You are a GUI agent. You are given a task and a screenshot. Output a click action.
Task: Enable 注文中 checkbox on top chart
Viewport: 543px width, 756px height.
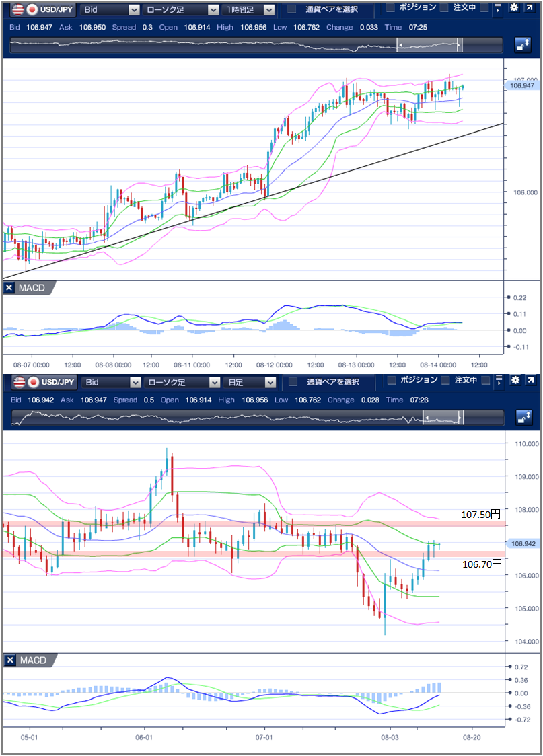(x=444, y=7)
